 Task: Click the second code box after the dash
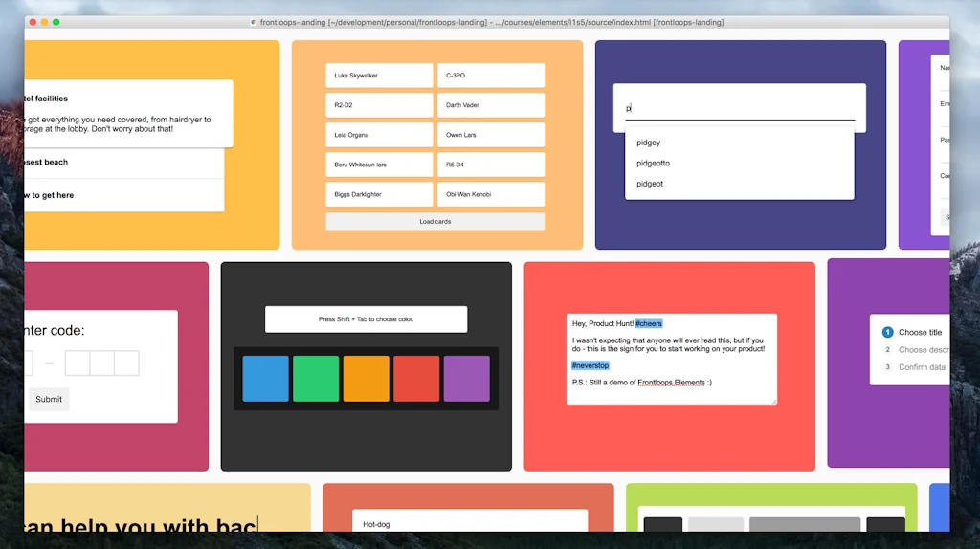(x=101, y=362)
